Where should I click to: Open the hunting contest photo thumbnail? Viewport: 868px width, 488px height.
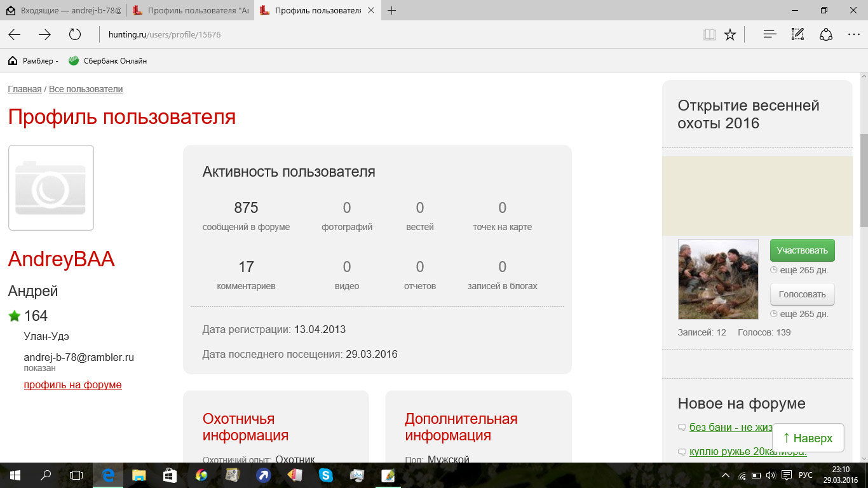point(718,279)
